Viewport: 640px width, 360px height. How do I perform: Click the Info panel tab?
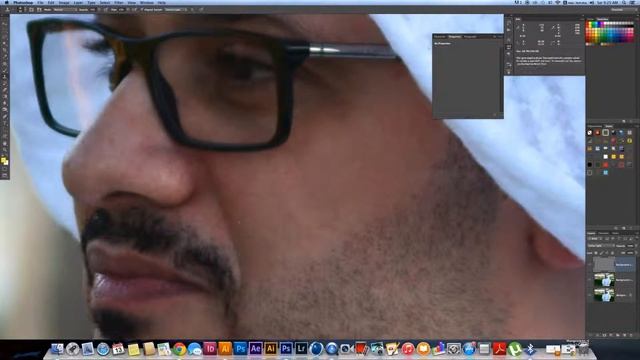tap(518, 19)
